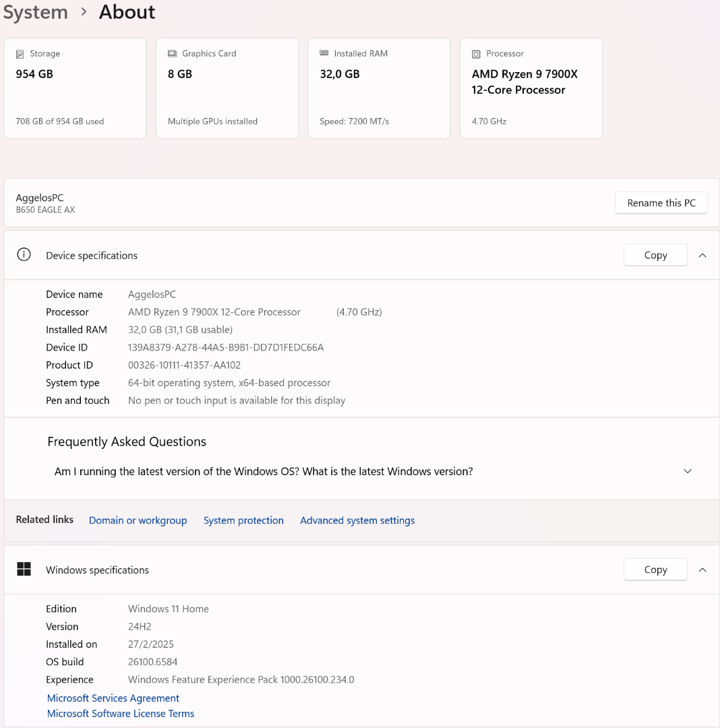
Task: Open System protection link
Action: [x=243, y=520]
